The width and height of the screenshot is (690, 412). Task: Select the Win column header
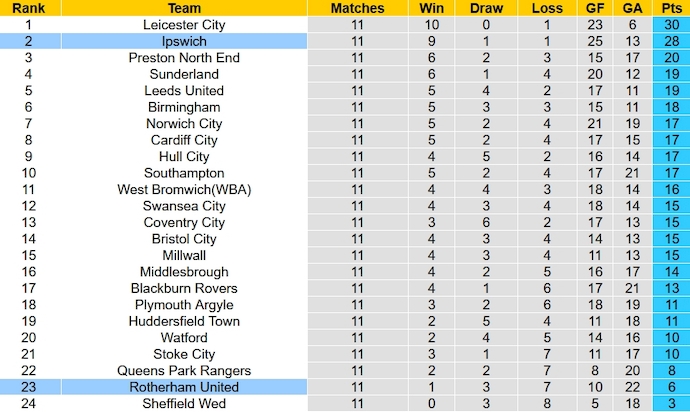(432, 8)
